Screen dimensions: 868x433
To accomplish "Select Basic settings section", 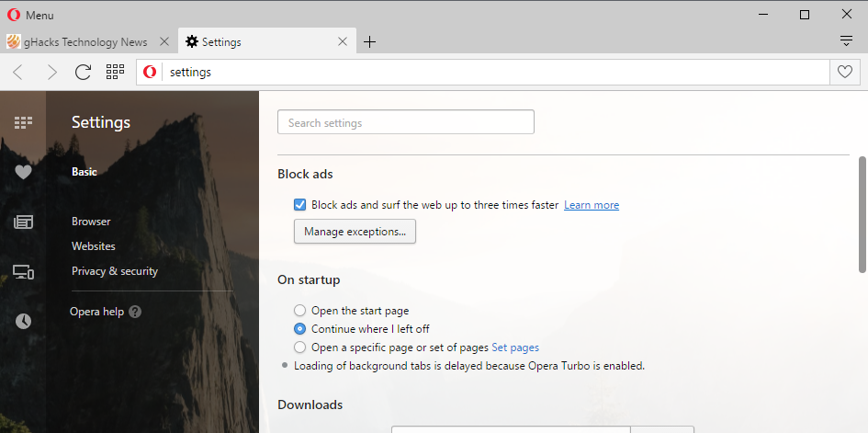I will coord(85,172).
